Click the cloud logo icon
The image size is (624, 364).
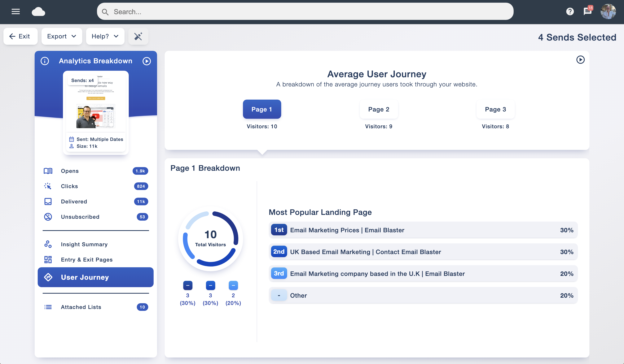tap(38, 12)
